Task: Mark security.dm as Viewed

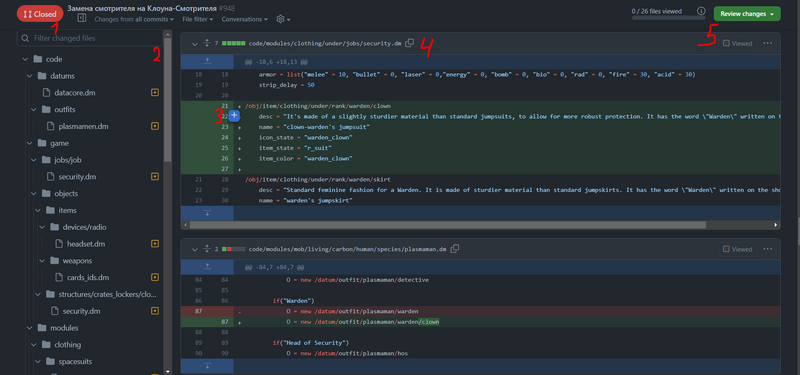Action: [738, 43]
